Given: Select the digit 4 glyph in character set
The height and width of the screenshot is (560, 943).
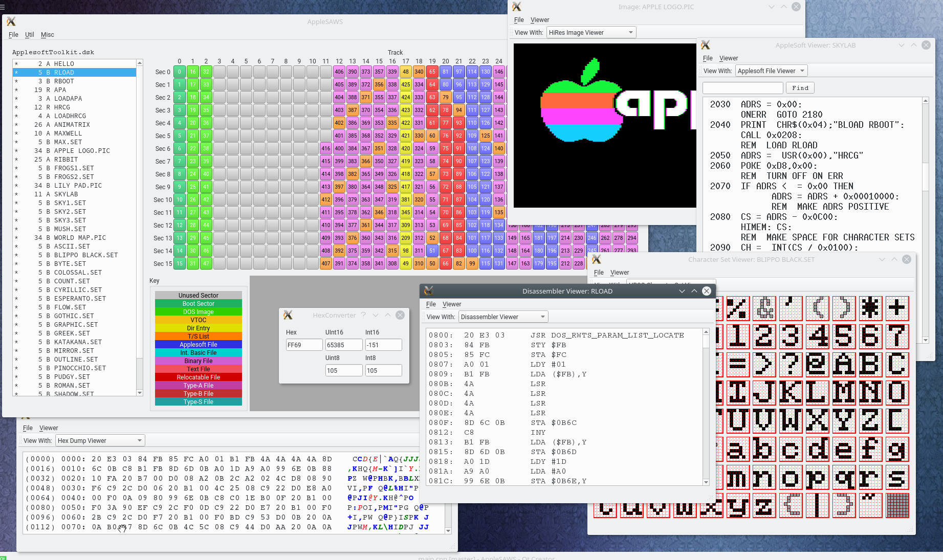Looking at the screenshot, I should 818,337.
